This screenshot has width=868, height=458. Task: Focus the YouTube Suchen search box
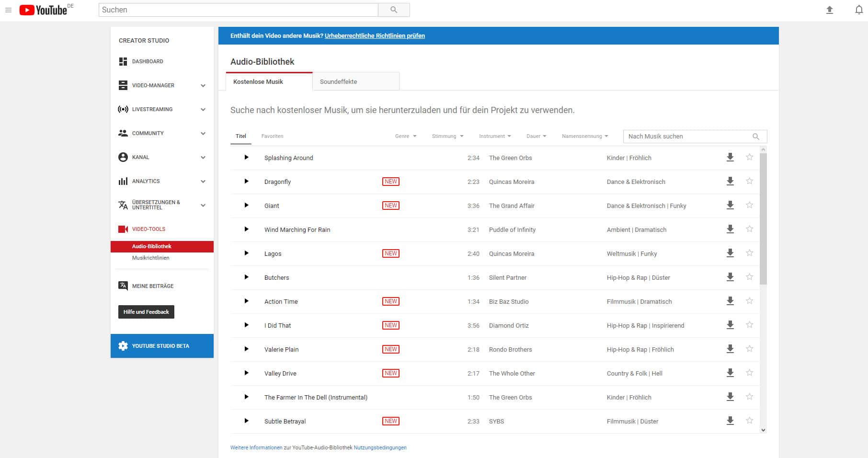coord(238,10)
